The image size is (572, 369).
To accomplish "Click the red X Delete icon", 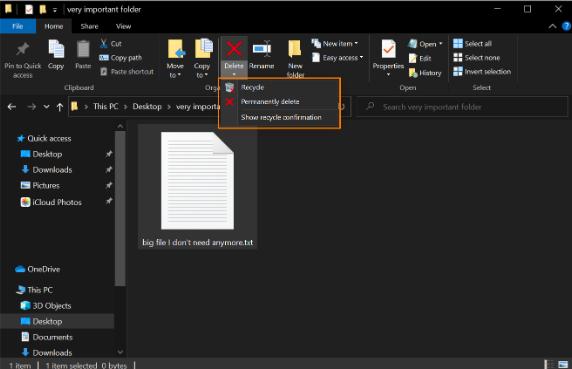I will click(x=234, y=49).
